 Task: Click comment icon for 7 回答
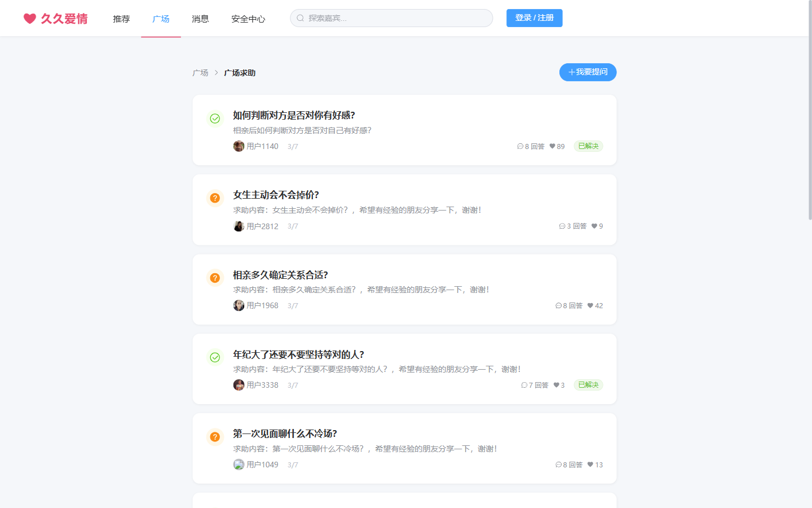coord(524,385)
